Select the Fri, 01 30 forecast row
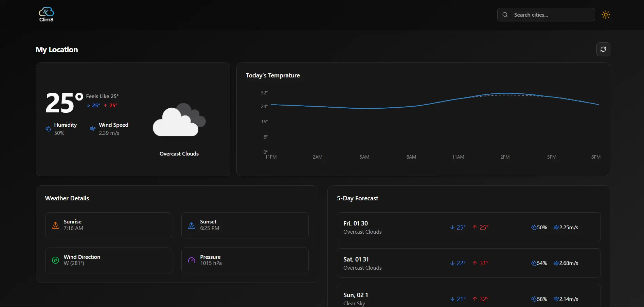Viewport: 644px width, 307px height. click(x=468, y=227)
